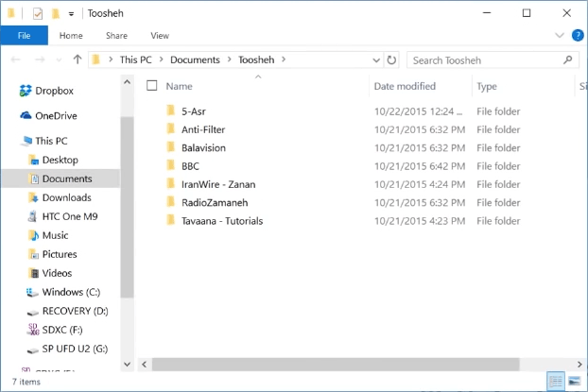
Task: Open Customize Quick Access Toolbar dropdown
Action: pos(71,14)
